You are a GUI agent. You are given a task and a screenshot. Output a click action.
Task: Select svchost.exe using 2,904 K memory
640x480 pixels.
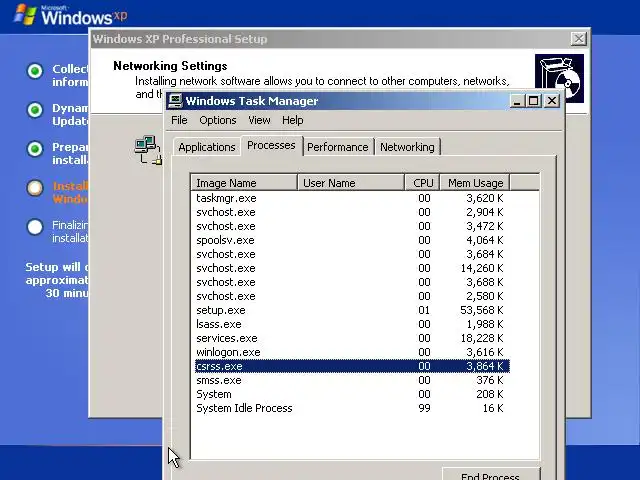point(352,212)
